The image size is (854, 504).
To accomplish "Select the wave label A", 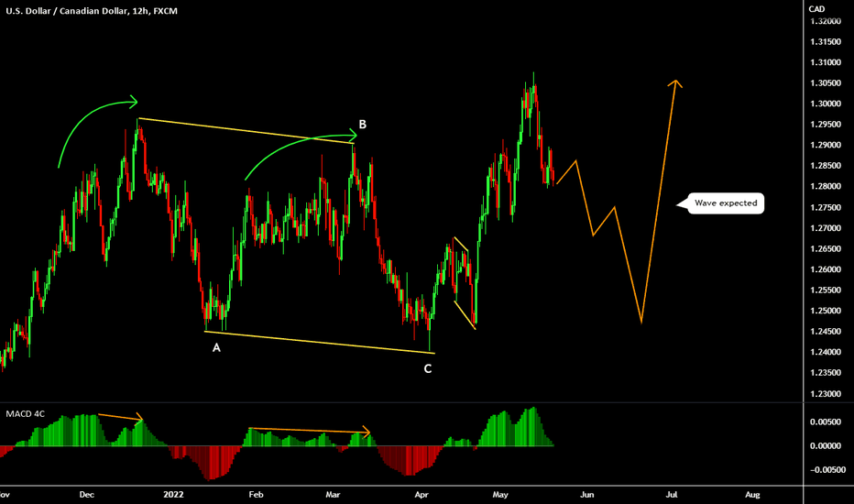I will click(216, 347).
